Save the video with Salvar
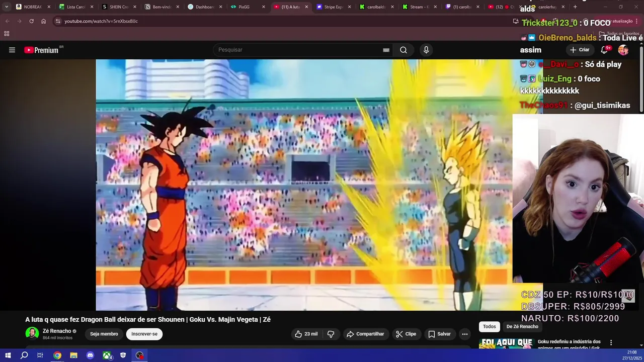The height and width of the screenshot is (362, 644). 439,334
